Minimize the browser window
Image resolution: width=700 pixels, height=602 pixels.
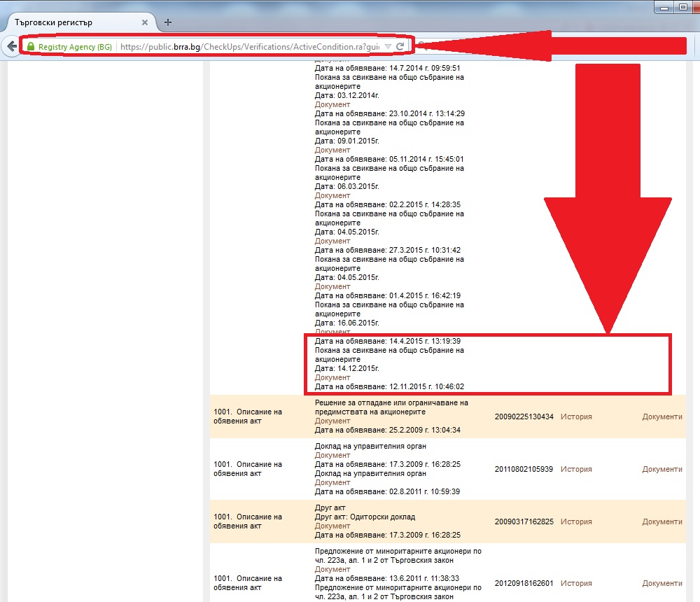coord(664,8)
